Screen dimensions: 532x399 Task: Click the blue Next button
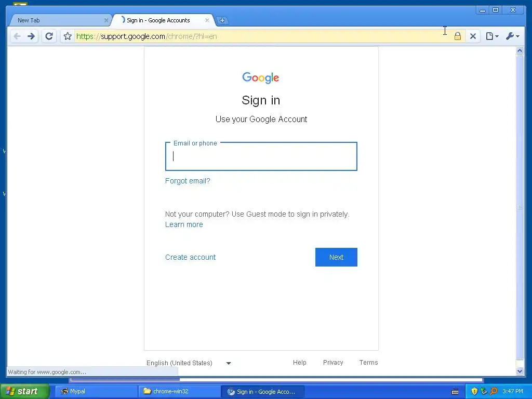(x=336, y=257)
